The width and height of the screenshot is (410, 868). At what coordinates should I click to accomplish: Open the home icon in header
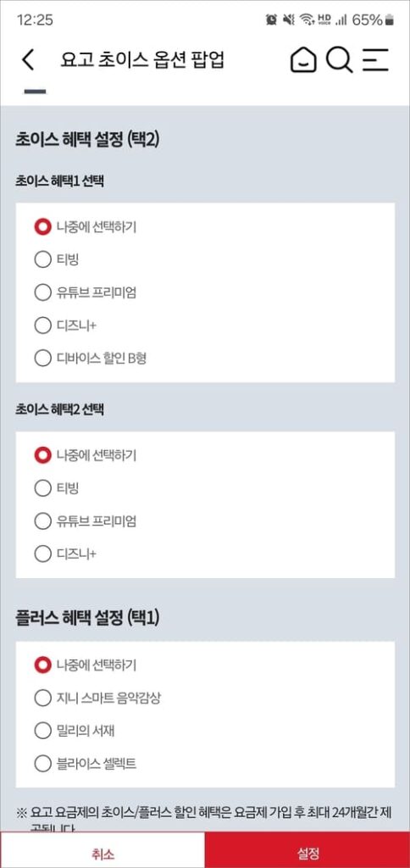[x=303, y=60]
